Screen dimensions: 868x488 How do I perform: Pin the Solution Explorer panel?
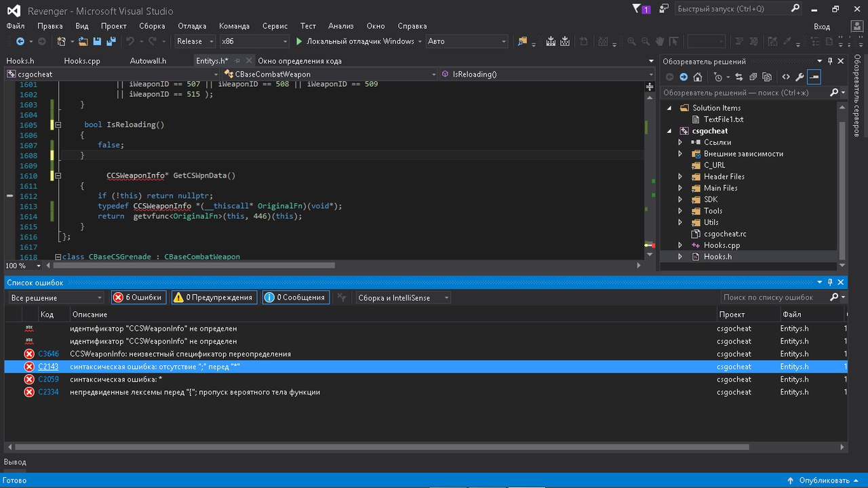point(830,62)
